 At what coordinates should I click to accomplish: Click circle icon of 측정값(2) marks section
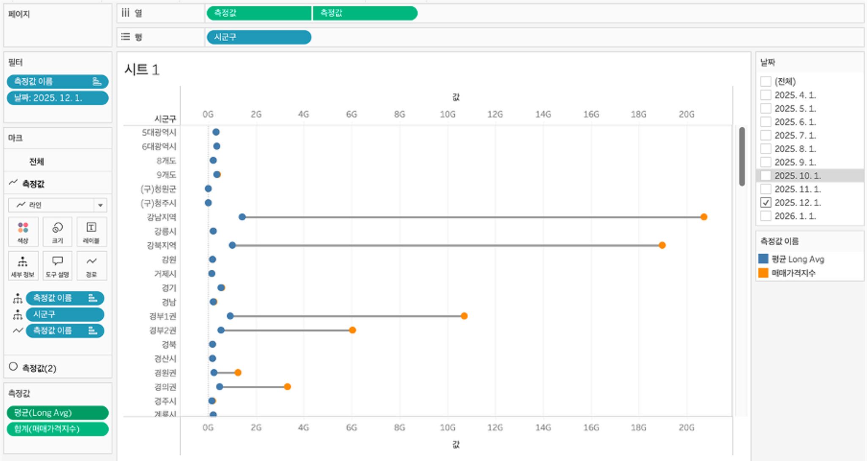(x=13, y=367)
